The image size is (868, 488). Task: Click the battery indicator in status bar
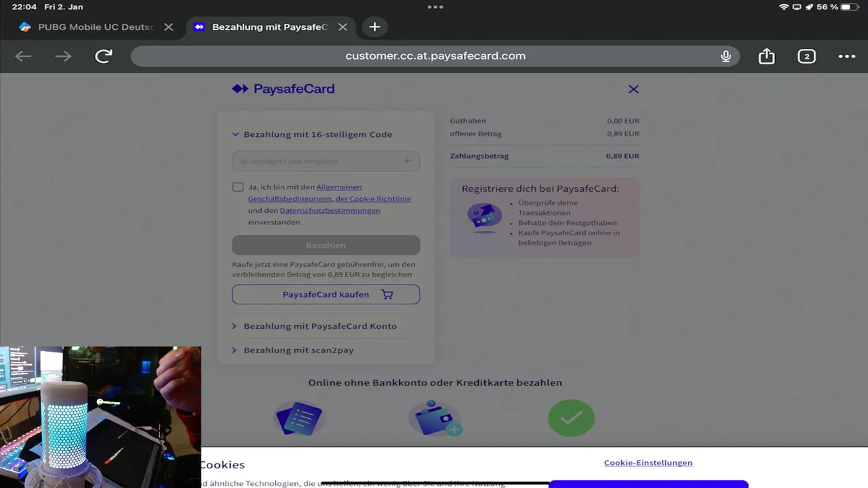[x=850, y=7]
